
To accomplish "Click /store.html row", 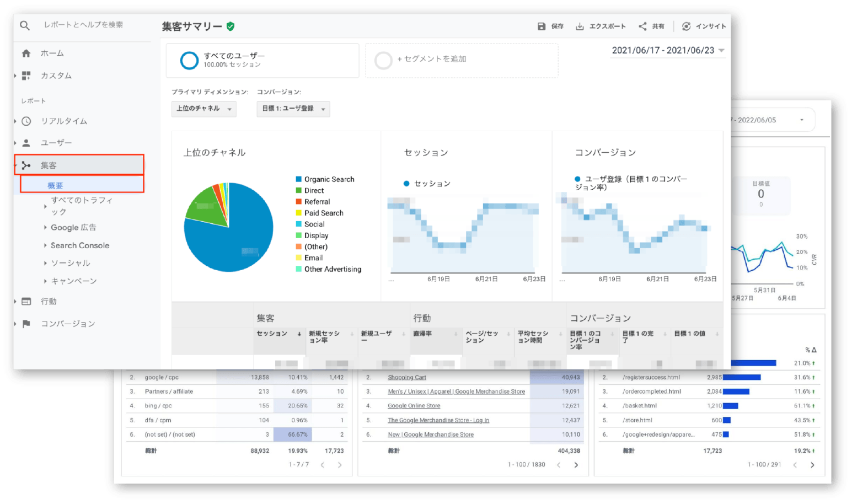I will click(709, 420).
